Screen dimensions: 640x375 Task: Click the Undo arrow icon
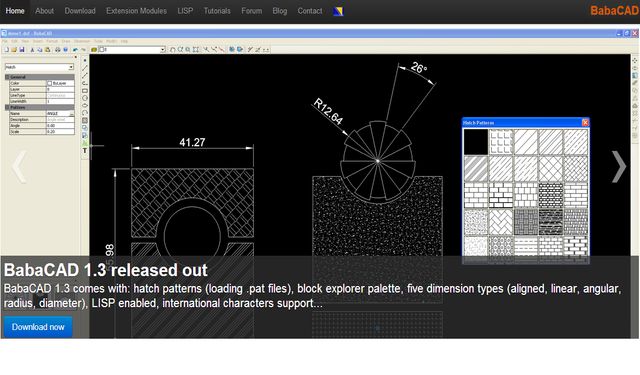click(75, 50)
